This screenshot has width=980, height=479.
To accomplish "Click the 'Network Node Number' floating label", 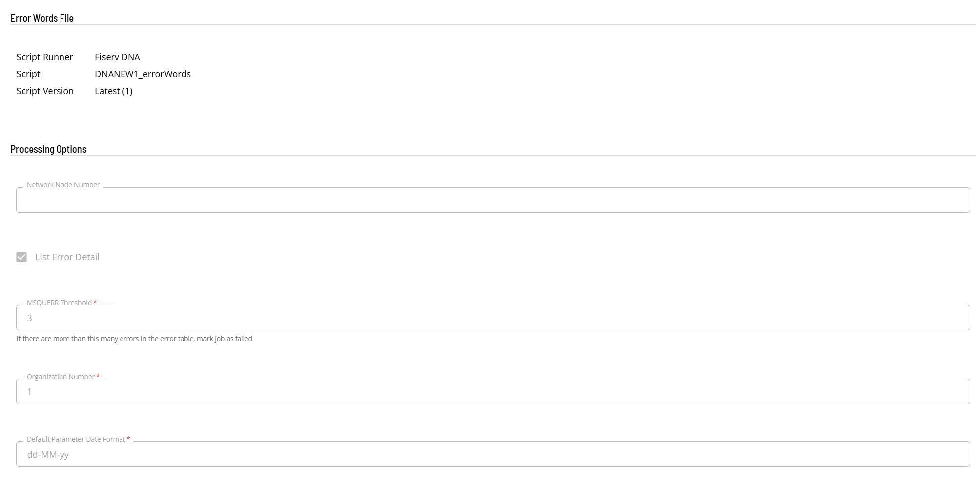I will tap(63, 185).
